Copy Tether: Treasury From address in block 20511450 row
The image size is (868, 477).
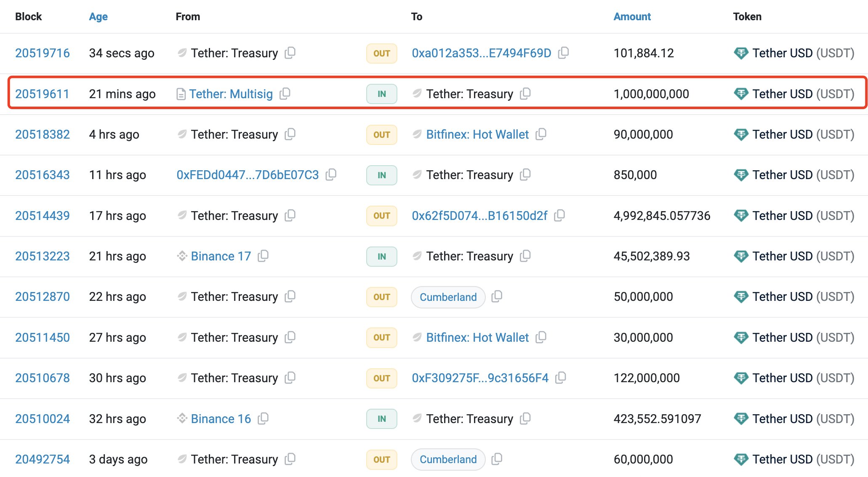(290, 337)
